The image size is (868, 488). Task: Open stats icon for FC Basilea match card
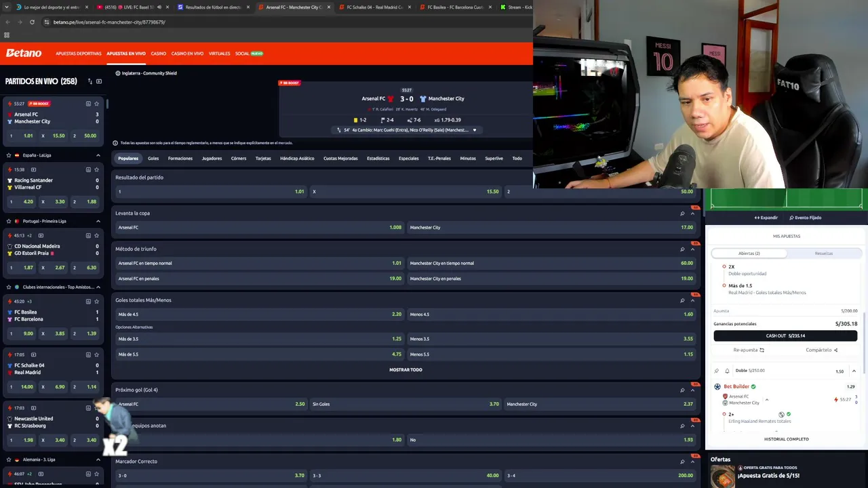click(x=88, y=301)
